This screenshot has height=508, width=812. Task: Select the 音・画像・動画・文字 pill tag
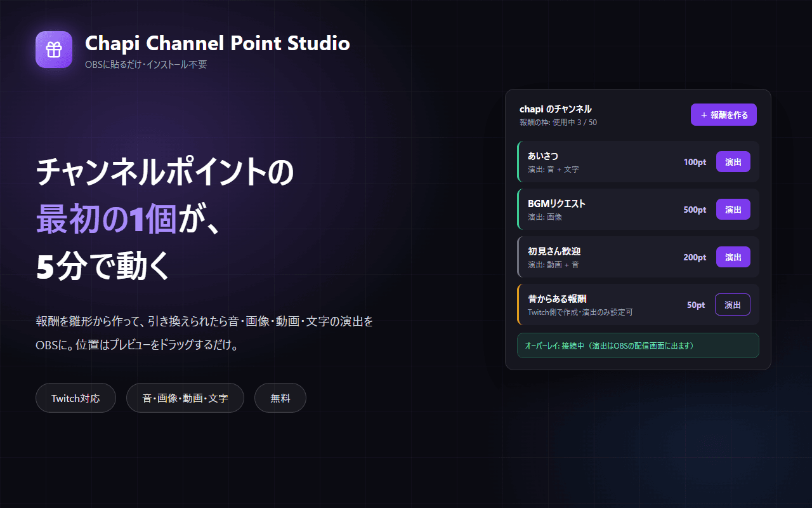[185, 398]
